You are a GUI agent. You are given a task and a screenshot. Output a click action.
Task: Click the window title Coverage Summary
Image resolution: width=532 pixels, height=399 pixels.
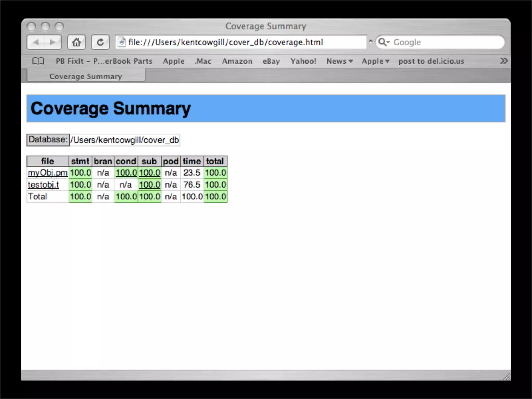tap(266, 26)
